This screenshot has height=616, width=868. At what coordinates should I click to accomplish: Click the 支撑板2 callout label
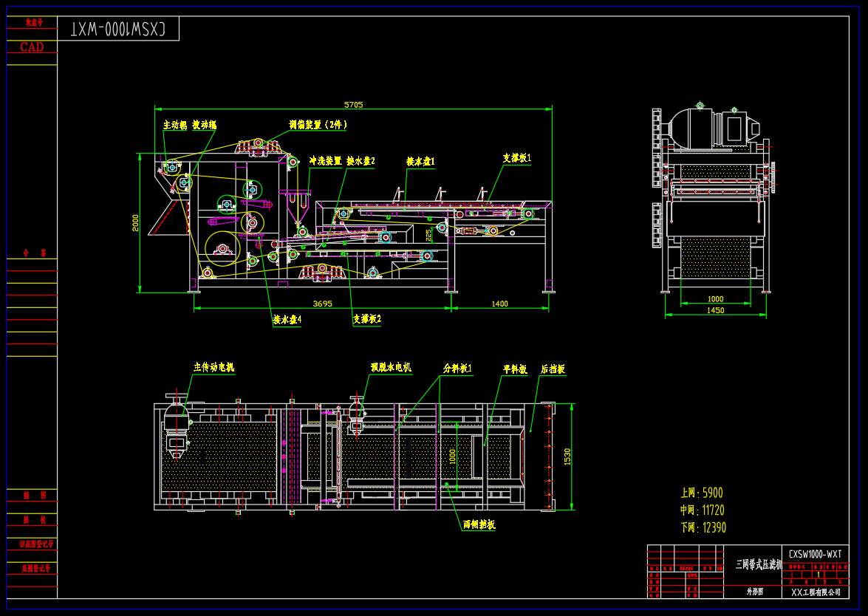366,319
